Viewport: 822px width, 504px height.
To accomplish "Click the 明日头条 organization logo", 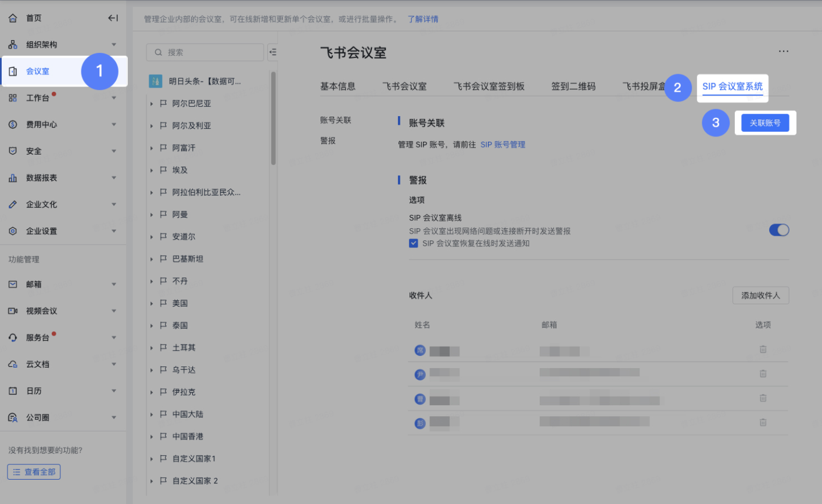I will pyautogui.click(x=155, y=81).
